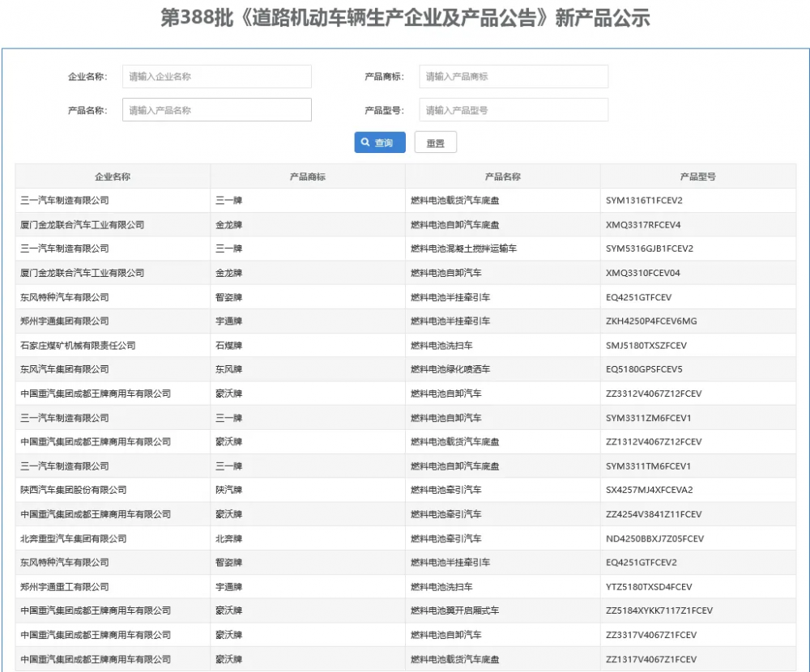Click 东风汽车集团有限公司 company cell
This screenshot has height=672, width=810.
113,369
